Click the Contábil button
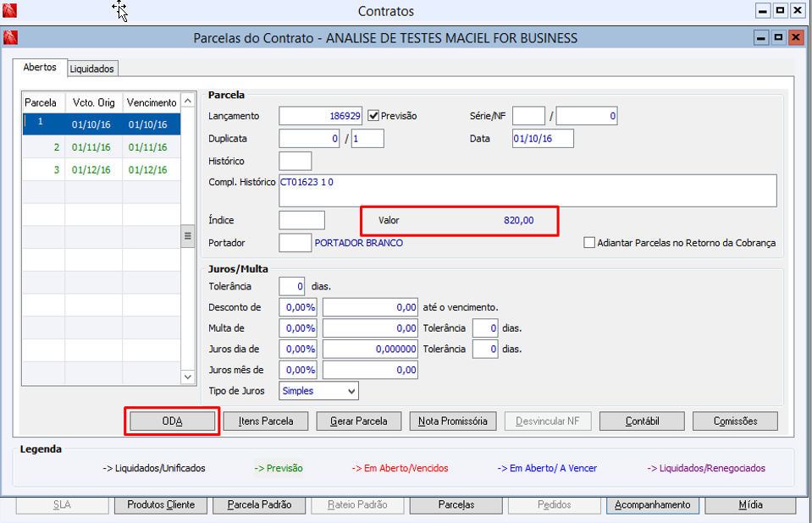 pos(642,421)
